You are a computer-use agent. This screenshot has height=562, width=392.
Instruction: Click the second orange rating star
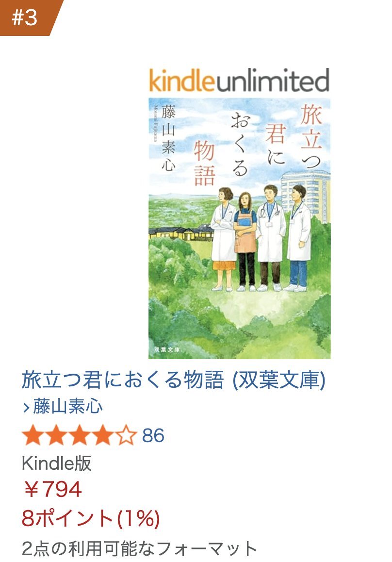56,435
